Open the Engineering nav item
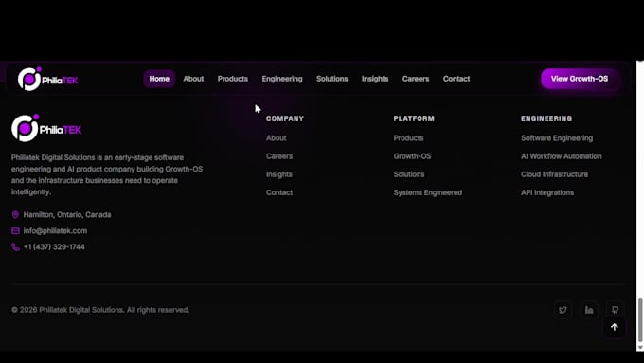This screenshot has height=363, width=644. pyautogui.click(x=282, y=79)
